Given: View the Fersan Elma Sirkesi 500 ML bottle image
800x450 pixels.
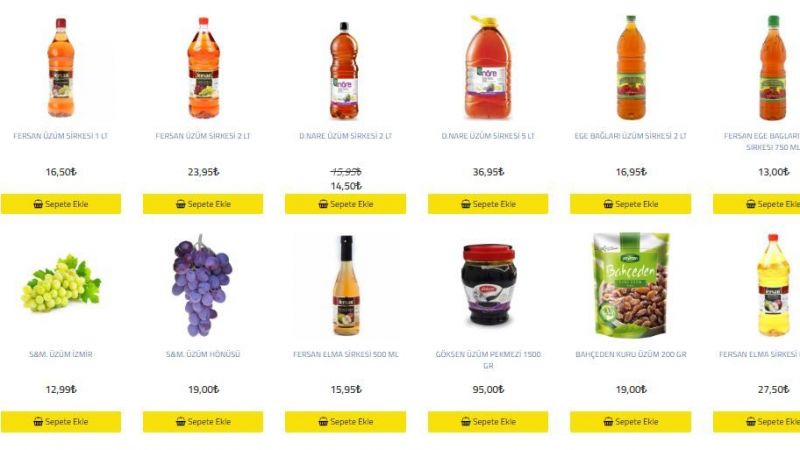Looking at the screenshot, I should pyautogui.click(x=346, y=285).
